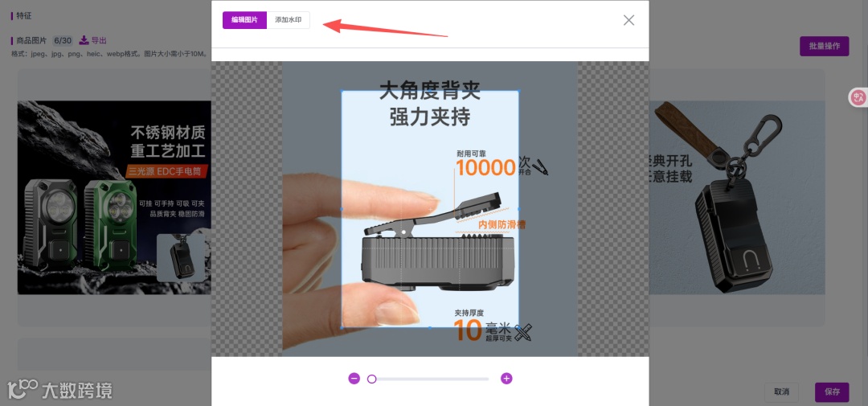This screenshot has height=406, width=868.
Task: Click the 保存 button
Action: pyautogui.click(x=832, y=392)
